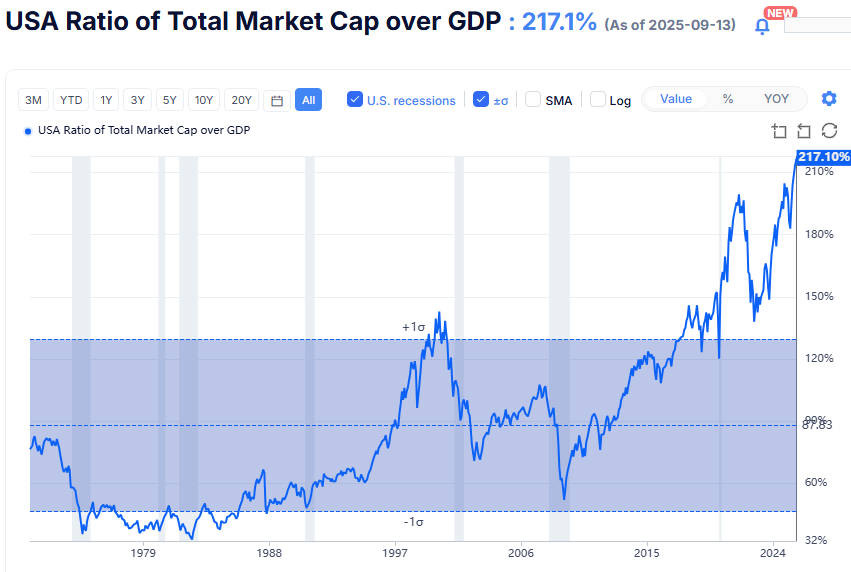Enable the Log scale checkbox
The width and height of the screenshot is (851, 572).
598,99
